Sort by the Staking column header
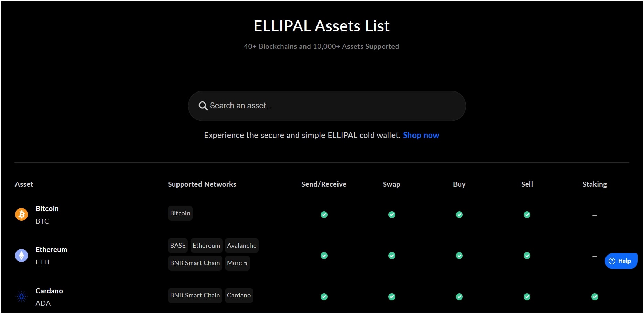This screenshot has height=314, width=644. point(595,184)
